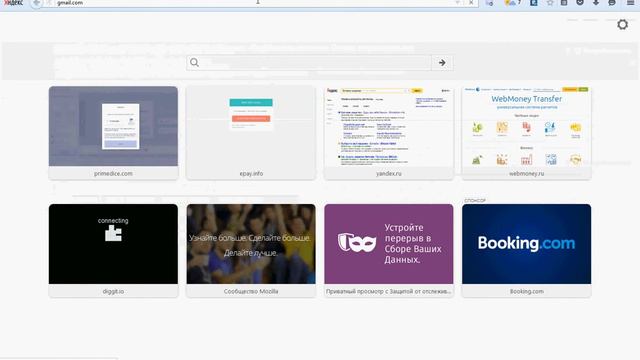Click the Спонсор label above Booking tile

point(475,200)
